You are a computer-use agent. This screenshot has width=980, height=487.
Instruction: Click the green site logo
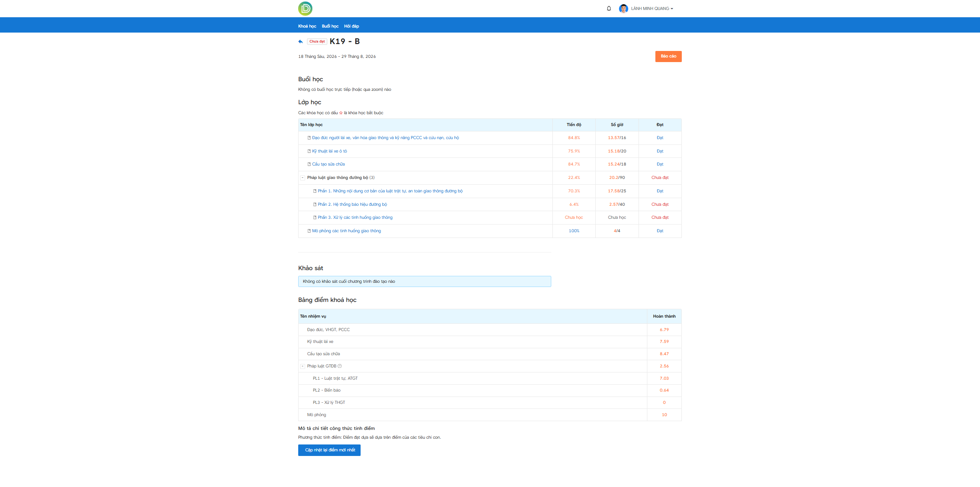305,8
